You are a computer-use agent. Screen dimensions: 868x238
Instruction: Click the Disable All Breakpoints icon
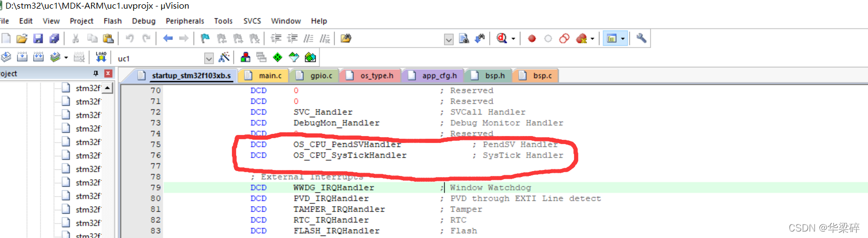click(x=564, y=38)
